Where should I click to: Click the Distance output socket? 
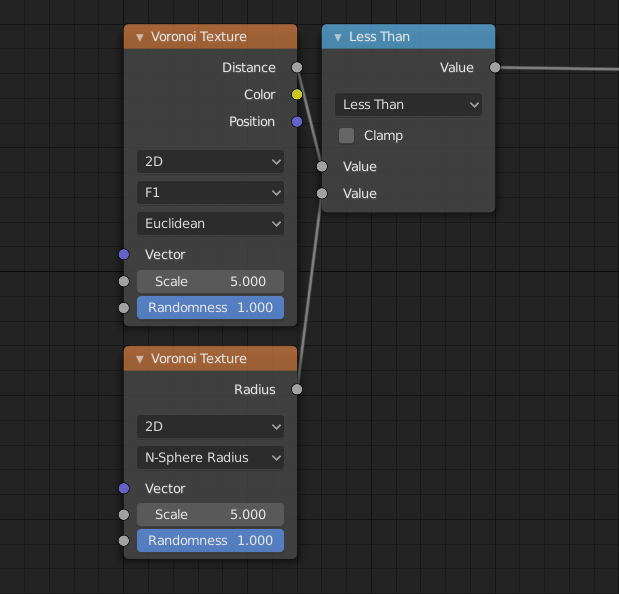[296, 68]
